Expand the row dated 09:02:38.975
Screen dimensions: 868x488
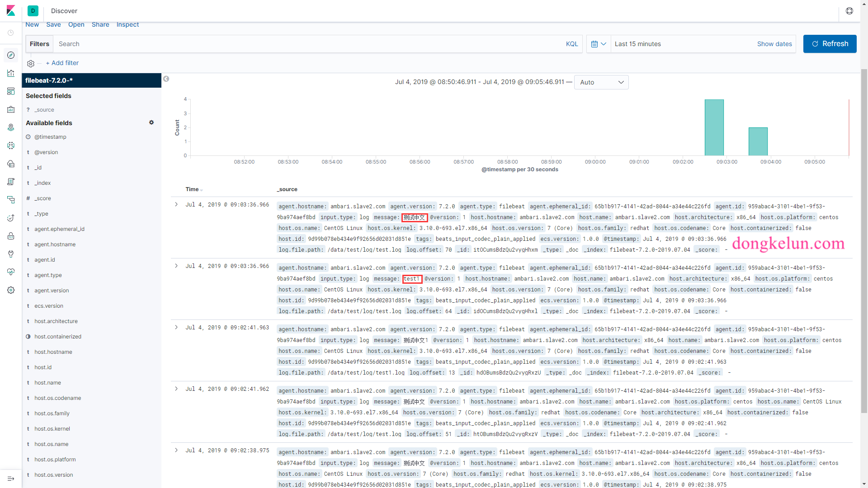pyautogui.click(x=176, y=450)
